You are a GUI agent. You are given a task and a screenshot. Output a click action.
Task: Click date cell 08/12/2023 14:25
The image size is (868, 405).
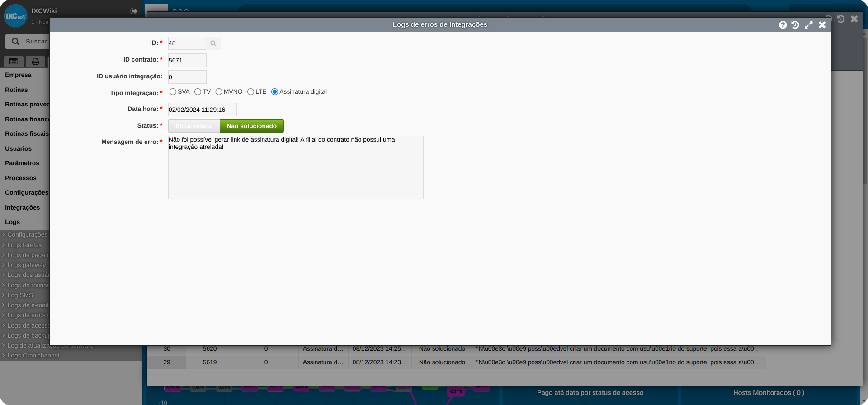[380, 349]
